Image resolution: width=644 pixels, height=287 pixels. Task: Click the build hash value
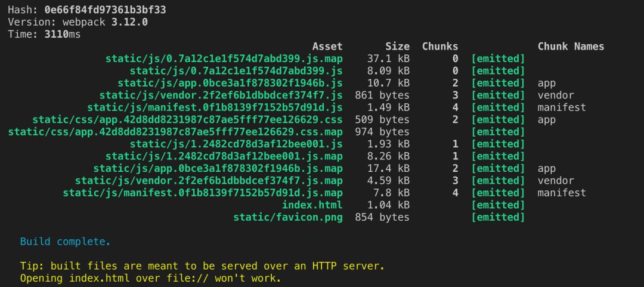tap(105, 10)
